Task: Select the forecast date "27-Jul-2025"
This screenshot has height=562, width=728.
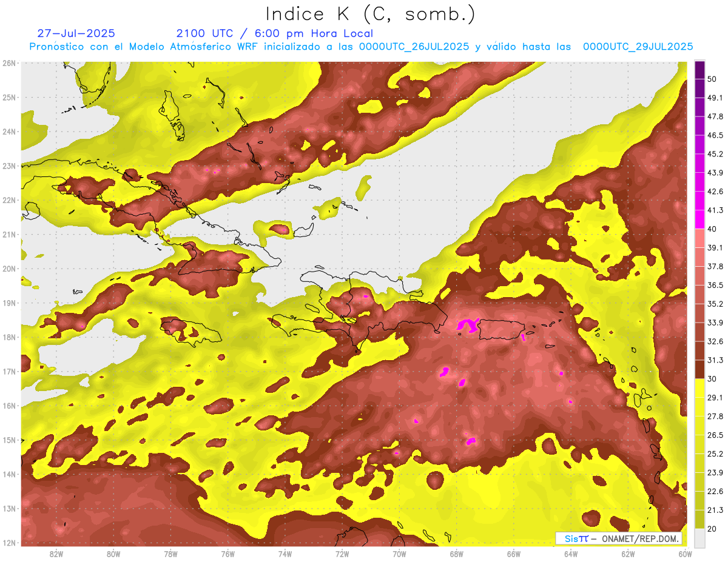Action: [x=76, y=33]
